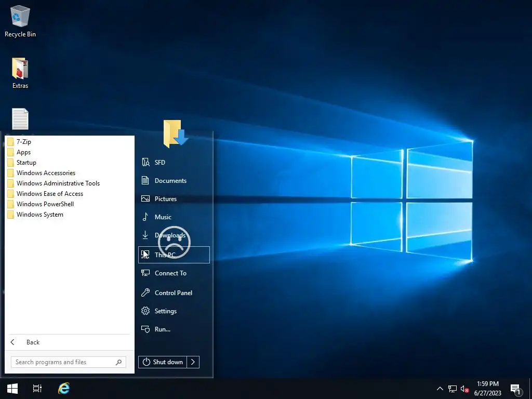The image size is (532, 399).
Task: Click the Pictures image icon
Action: pyautogui.click(x=145, y=199)
